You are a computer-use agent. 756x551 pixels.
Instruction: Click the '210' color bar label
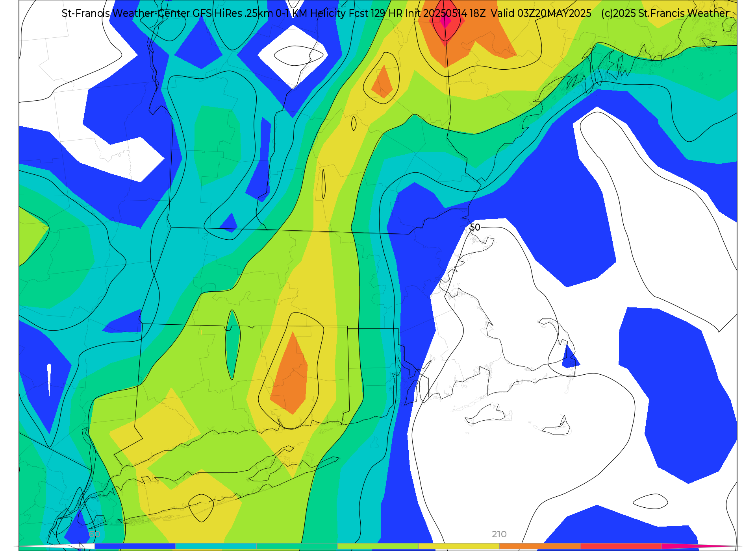coord(499,534)
